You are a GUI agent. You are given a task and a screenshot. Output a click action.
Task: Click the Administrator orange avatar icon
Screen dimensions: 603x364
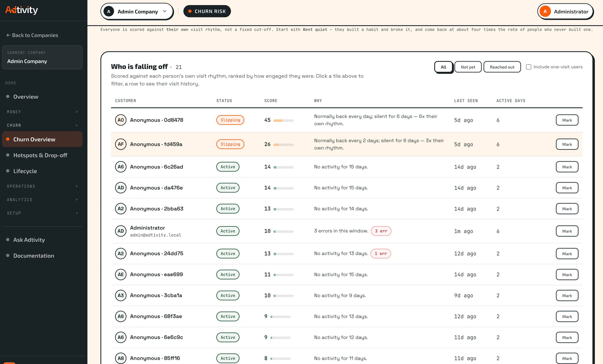point(545,12)
